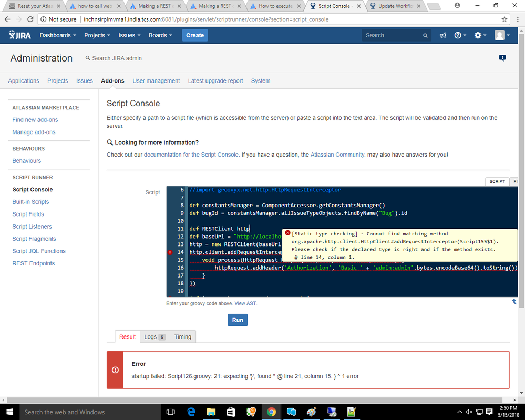This screenshot has height=420, width=525.
Task: Visit the Atlassian Community link
Action: click(337, 155)
